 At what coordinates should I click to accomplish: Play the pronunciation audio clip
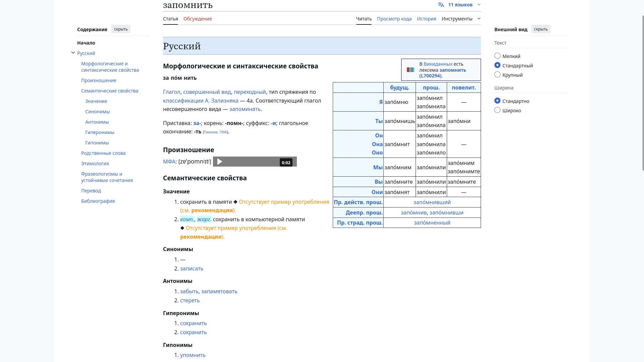click(220, 162)
